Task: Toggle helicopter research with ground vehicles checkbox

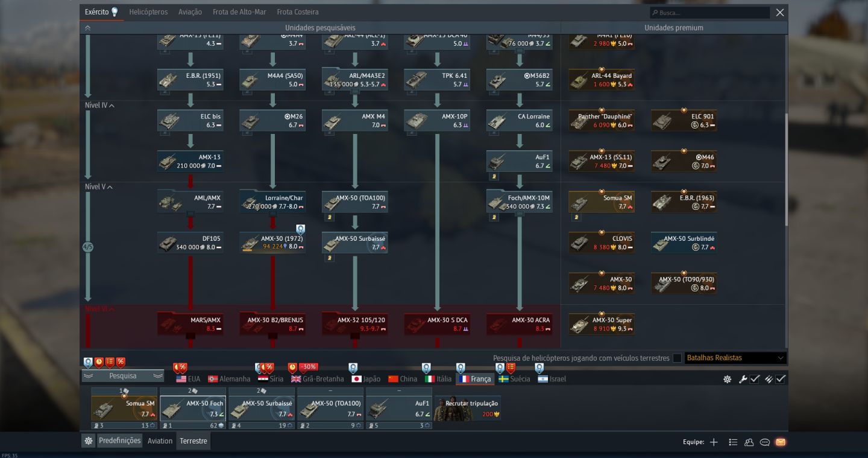Action: click(x=677, y=358)
